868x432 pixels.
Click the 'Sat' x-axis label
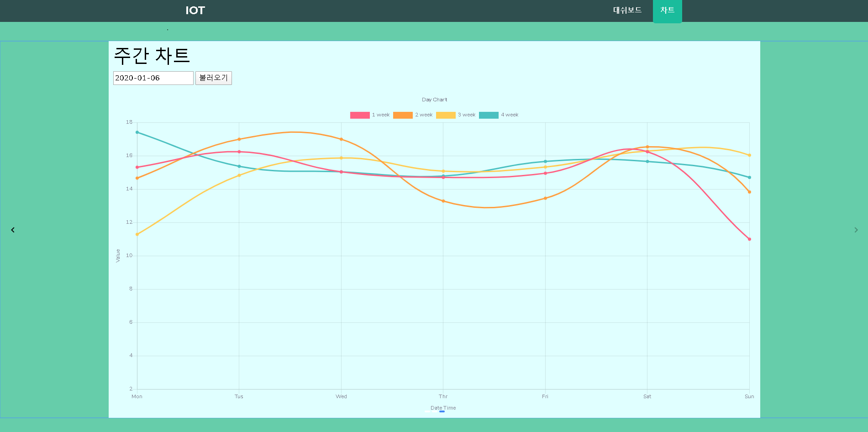(x=647, y=396)
